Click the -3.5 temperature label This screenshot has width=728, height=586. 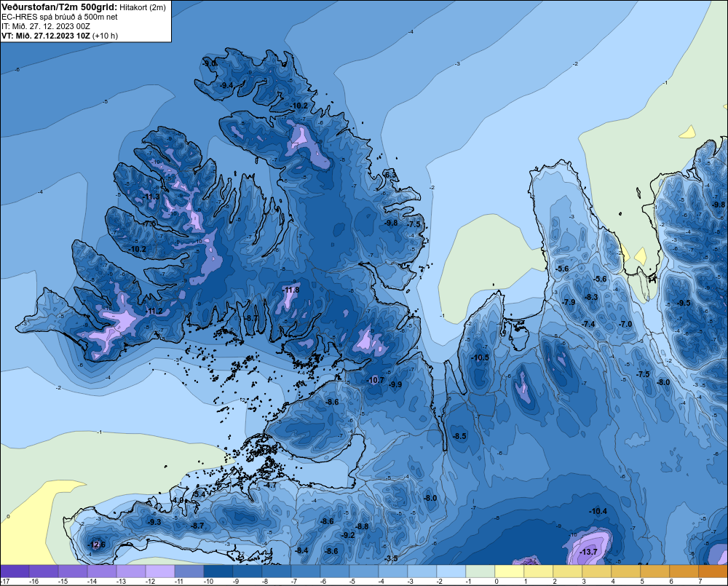(x=392, y=558)
